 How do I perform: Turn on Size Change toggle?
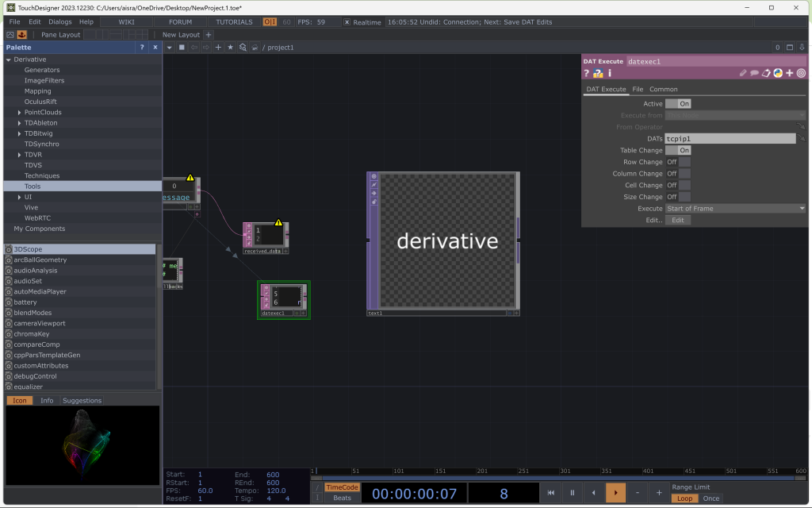[678, 197]
